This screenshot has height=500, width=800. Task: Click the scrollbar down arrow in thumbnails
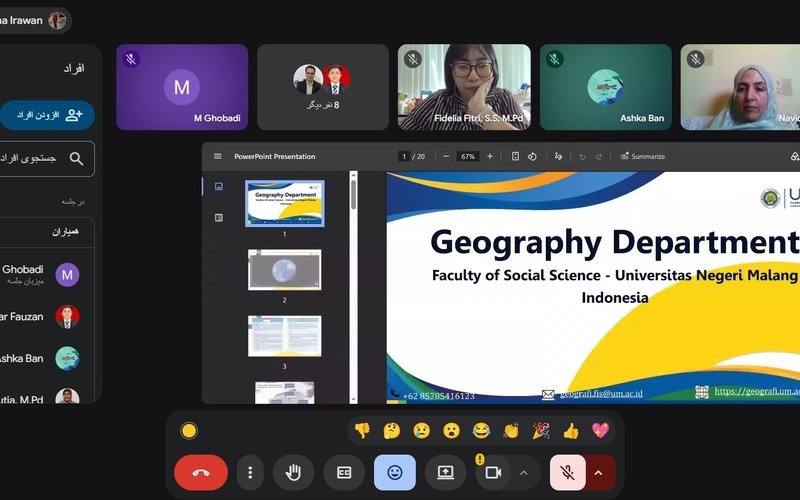tap(353, 399)
